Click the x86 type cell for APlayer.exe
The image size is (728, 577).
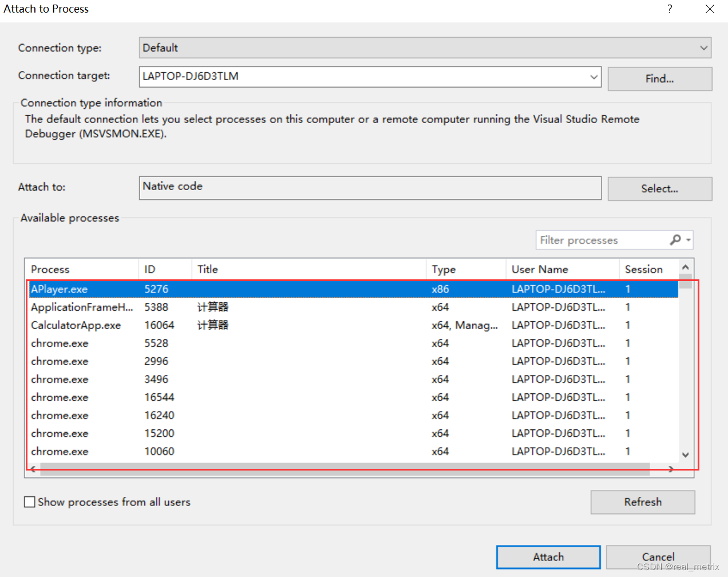tap(440, 289)
